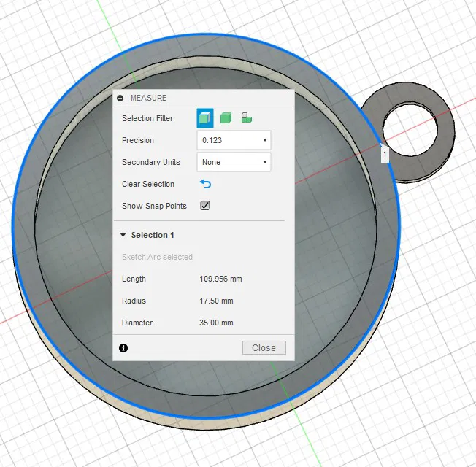Collapse the Selection 1 section
Viewport: 476px width, 467px height.
(x=123, y=235)
